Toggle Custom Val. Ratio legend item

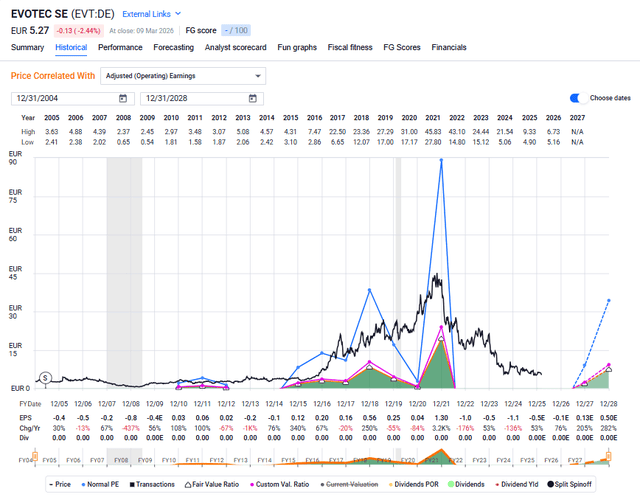click(x=280, y=484)
